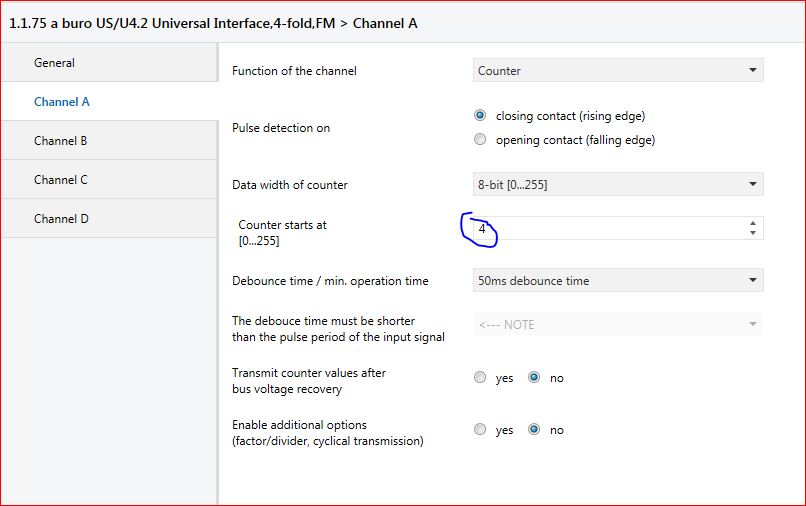Screen dimensions: 806x506
Task: Click the debounce time note label text
Action: click(x=338, y=329)
